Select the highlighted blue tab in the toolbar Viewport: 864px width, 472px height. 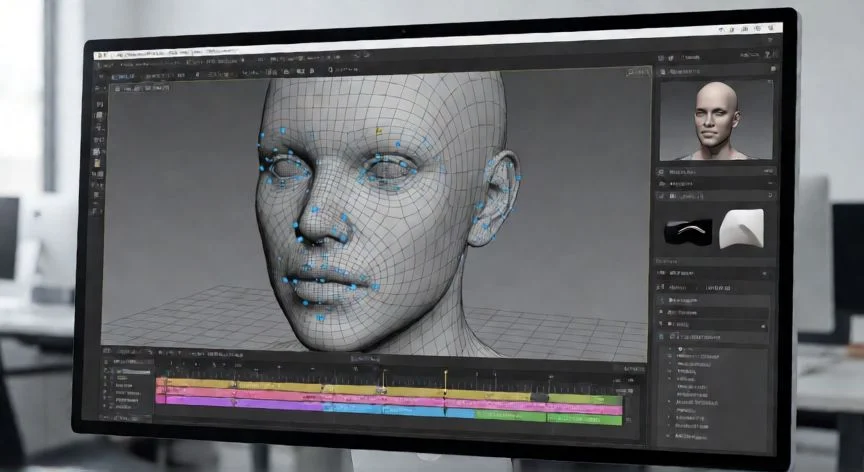point(122,77)
